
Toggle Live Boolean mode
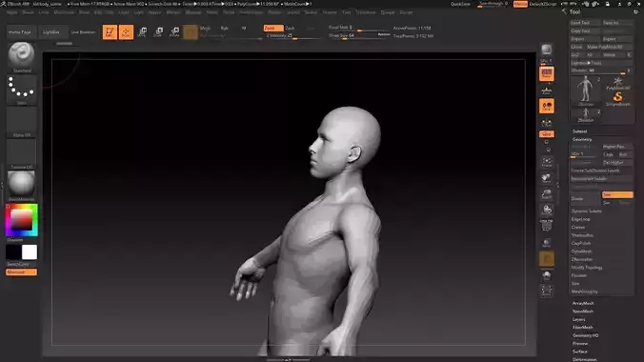pos(83,32)
